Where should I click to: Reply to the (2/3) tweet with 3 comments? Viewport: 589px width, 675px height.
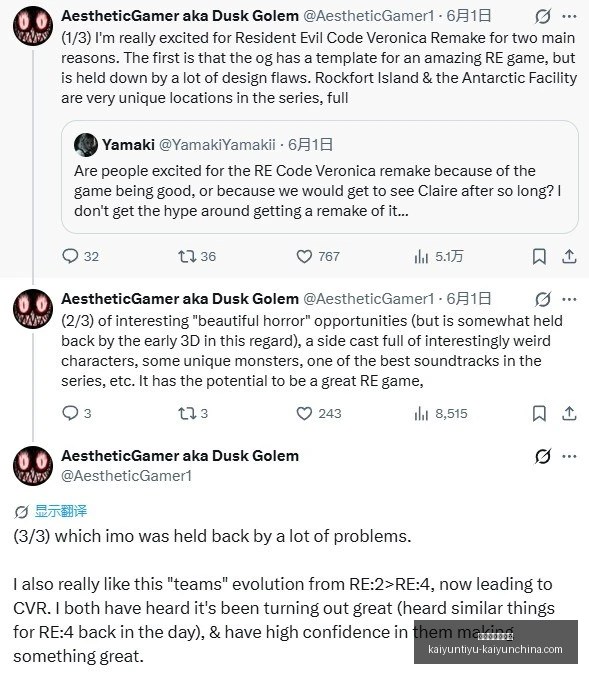point(77,413)
